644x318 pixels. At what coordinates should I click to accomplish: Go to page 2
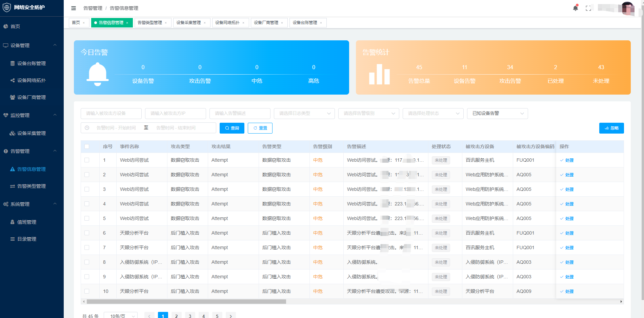[x=177, y=316]
